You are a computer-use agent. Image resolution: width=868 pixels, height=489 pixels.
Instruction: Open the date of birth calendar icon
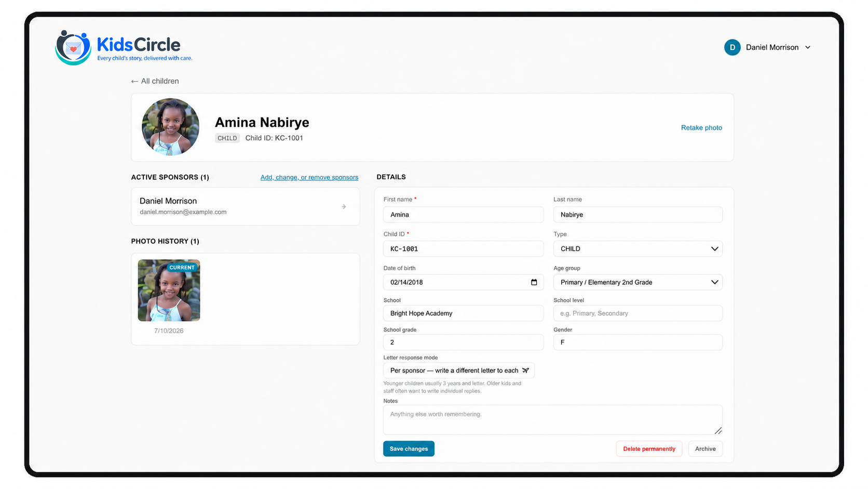coord(534,282)
